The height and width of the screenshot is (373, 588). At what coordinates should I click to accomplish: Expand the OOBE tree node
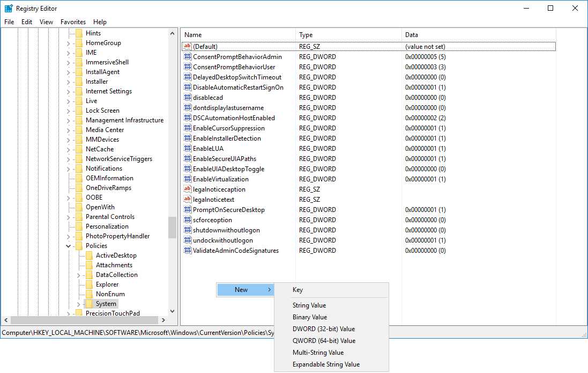coord(68,198)
